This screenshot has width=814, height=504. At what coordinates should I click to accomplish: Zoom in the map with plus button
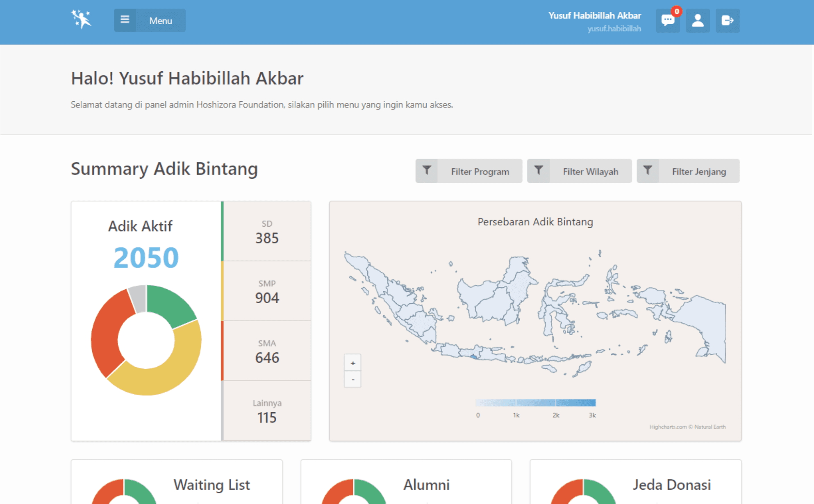(x=352, y=363)
